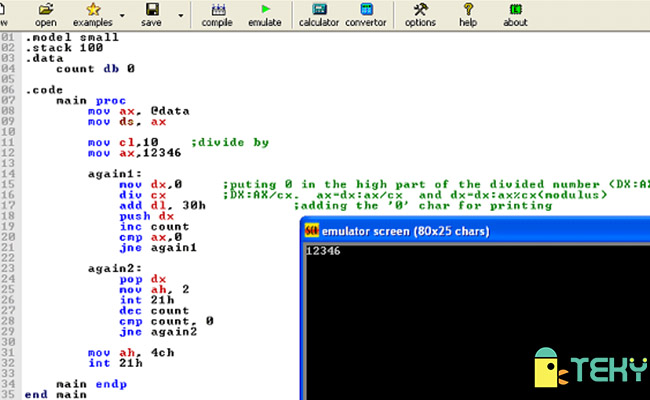Open the convertor tool icon

point(366,9)
